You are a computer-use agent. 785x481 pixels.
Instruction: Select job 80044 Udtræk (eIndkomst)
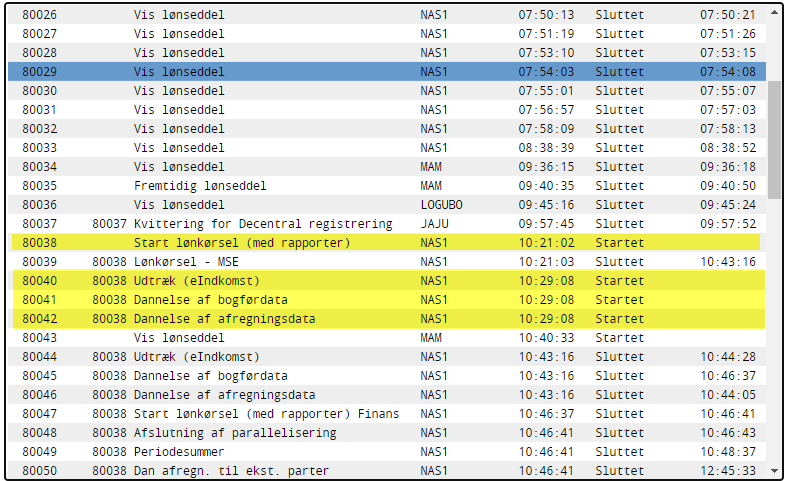click(x=386, y=357)
